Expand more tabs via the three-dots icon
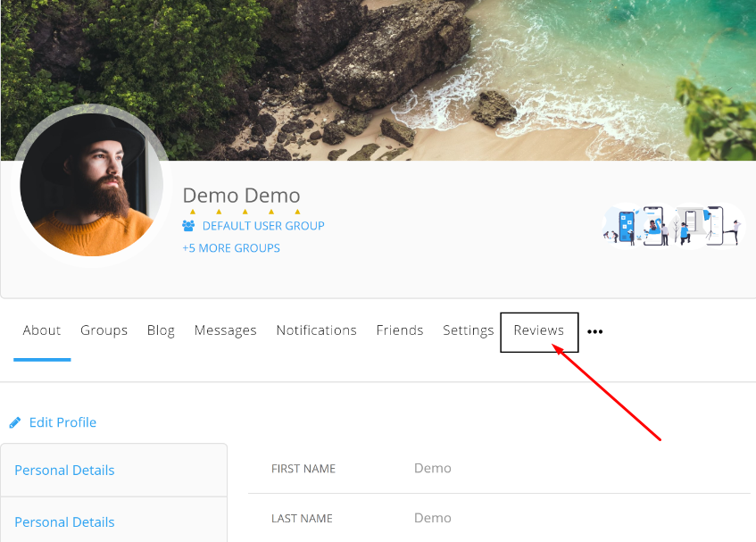 point(595,332)
